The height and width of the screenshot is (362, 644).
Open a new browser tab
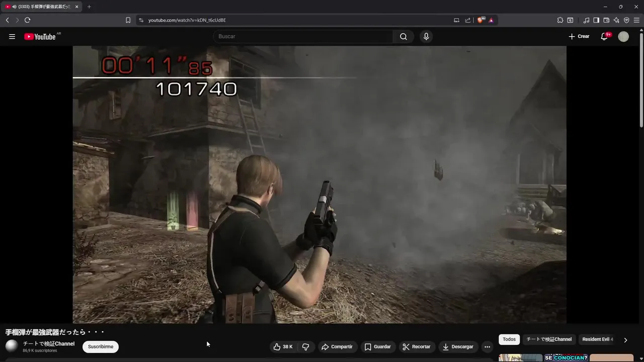pyautogui.click(x=89, y=7)
